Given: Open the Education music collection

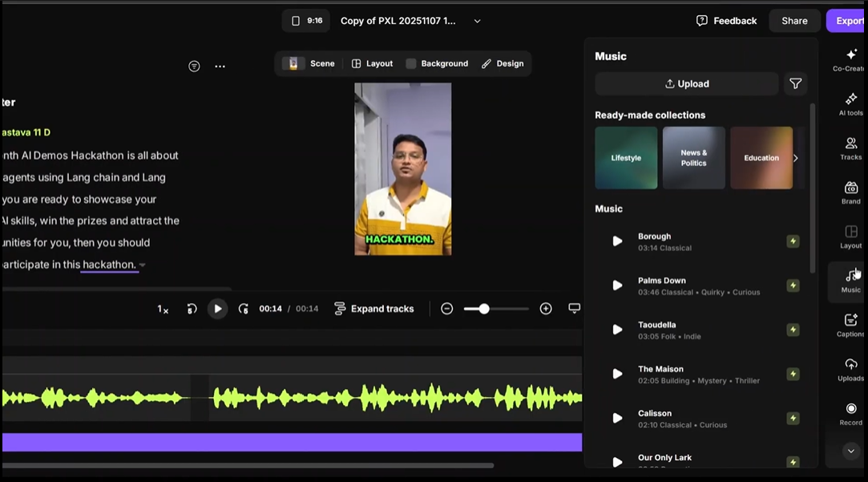Looking at the screenshot, I should click(x=761, y=158).
